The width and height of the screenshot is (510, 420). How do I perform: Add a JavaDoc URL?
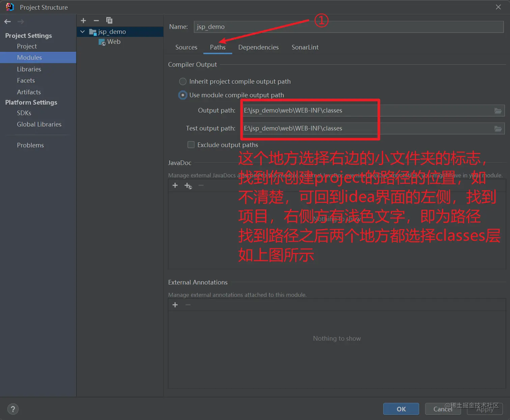pos(188,186)
